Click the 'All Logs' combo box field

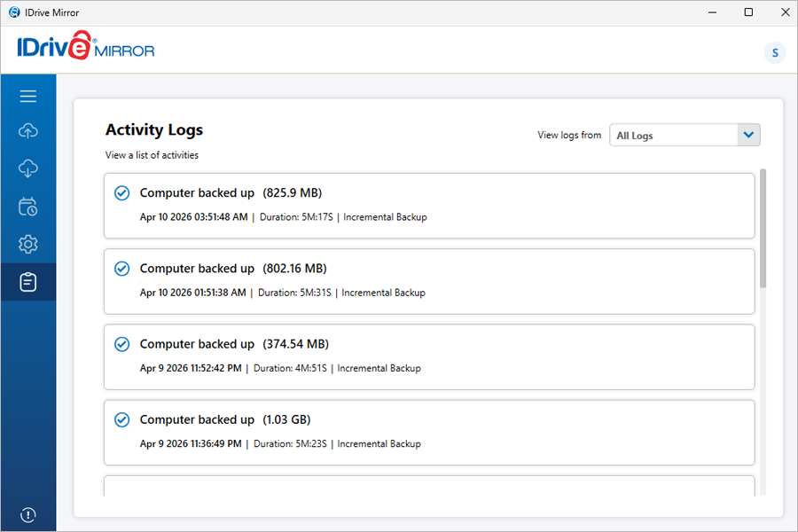click(673, 135)
